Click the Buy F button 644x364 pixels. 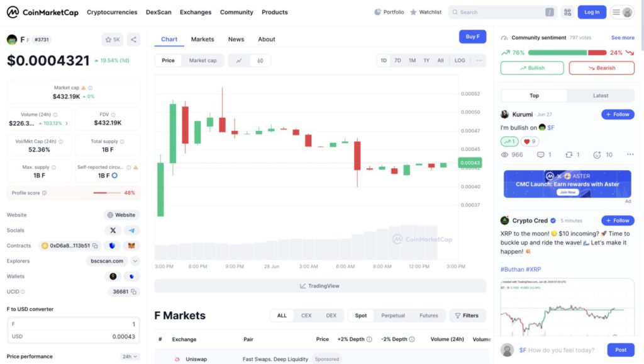472,37
